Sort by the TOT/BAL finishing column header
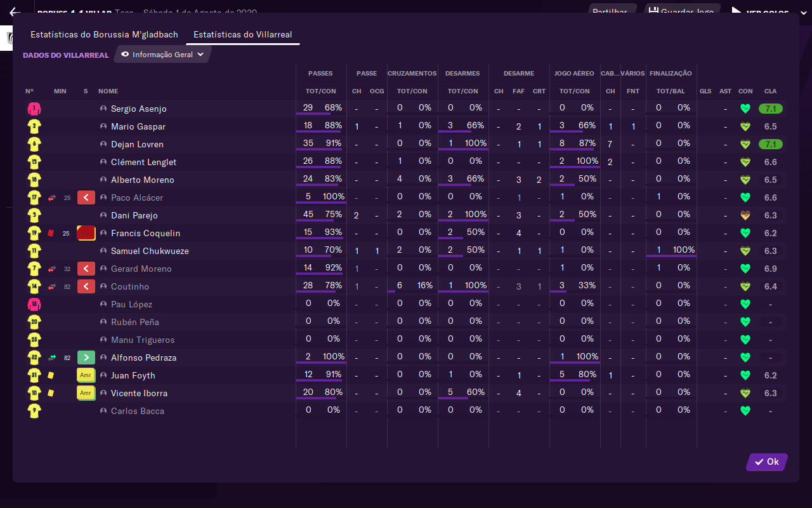The image size is (812, 508). click(671, 91)
